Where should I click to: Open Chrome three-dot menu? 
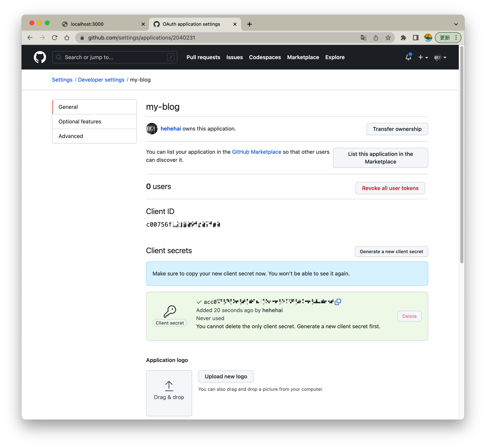click(456, 38)
